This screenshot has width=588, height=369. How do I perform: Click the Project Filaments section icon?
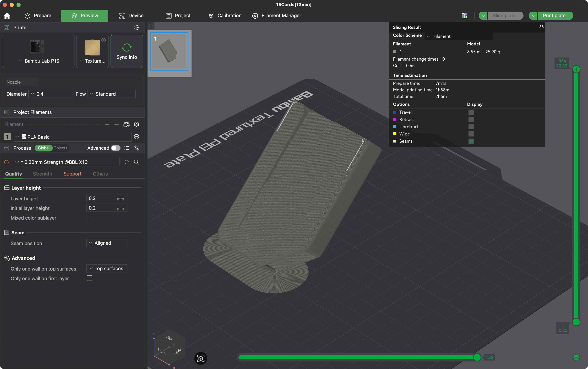tap(7, 112)
